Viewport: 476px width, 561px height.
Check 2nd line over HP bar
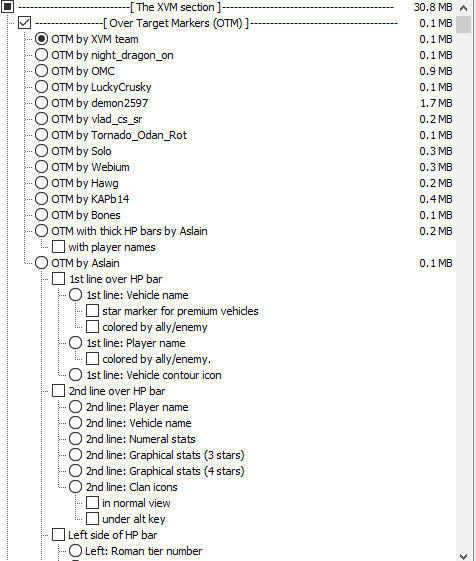pyautogui.click(x=58, y=391)
